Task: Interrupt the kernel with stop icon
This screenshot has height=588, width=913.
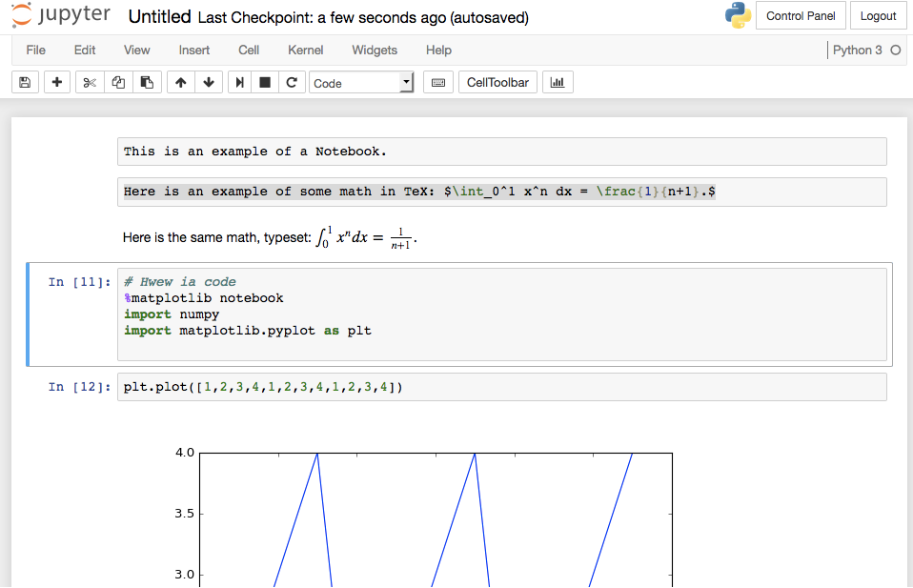Action: pos(266,83)
